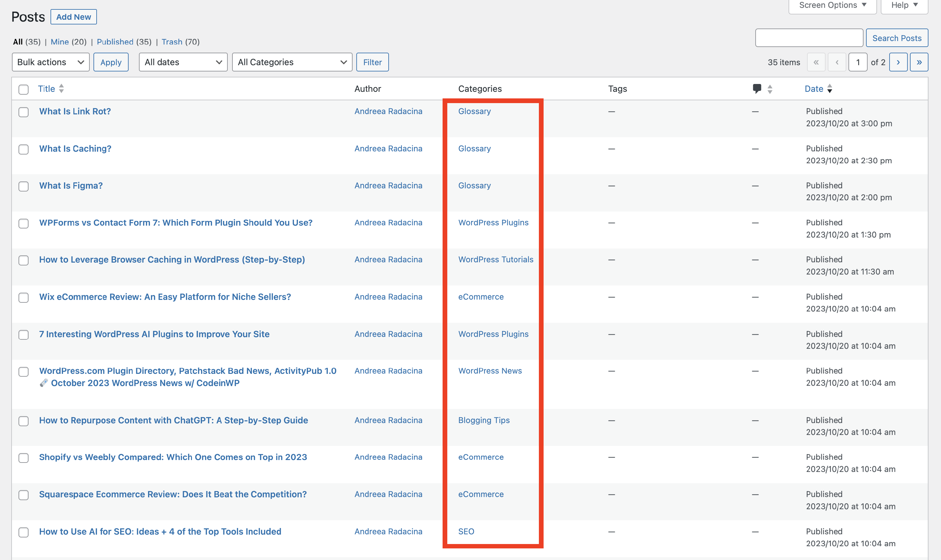Tick checkbox for What Is Figma? post
This screenshot has height=560, width=941.
coord(24,186)
